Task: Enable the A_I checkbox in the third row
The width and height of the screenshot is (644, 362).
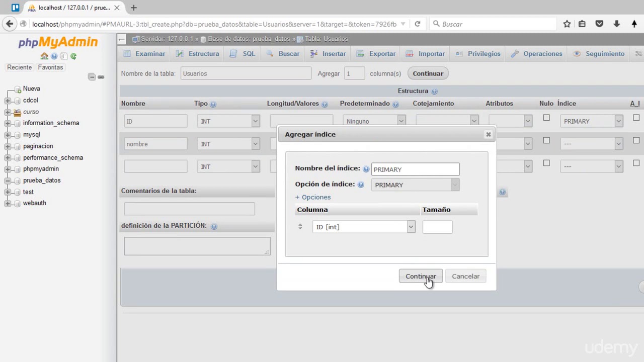Action: [636, 163]
